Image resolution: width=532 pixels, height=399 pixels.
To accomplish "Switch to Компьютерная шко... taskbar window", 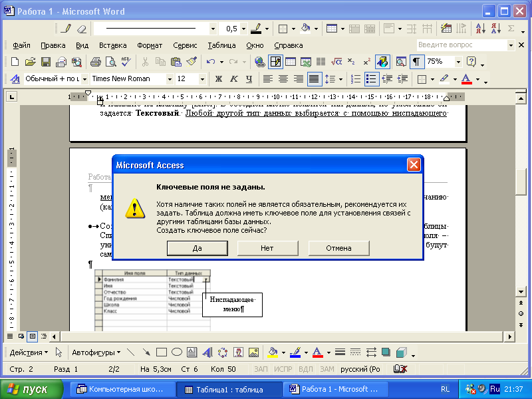I will tap(123, 390).
